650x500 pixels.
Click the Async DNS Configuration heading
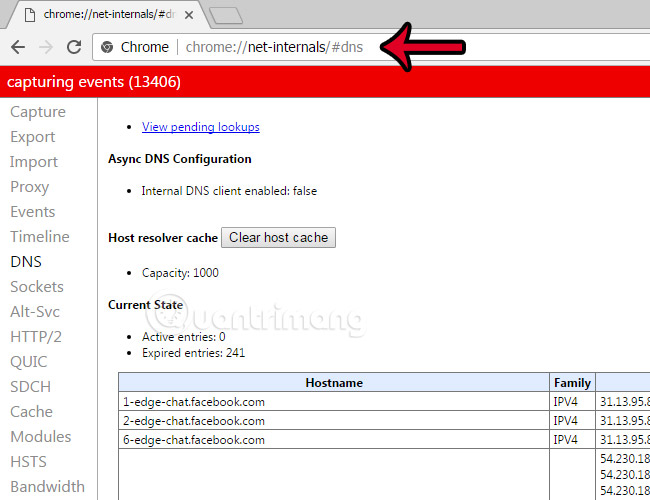[179, 159]
